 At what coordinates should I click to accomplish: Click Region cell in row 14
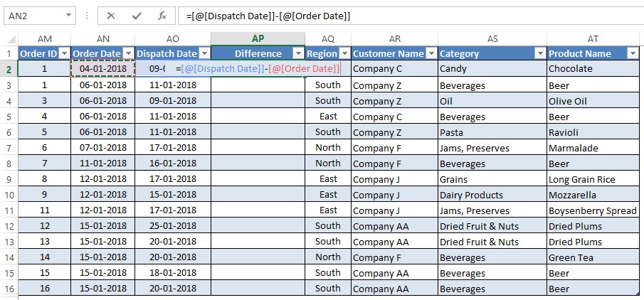tap(328, 257)
